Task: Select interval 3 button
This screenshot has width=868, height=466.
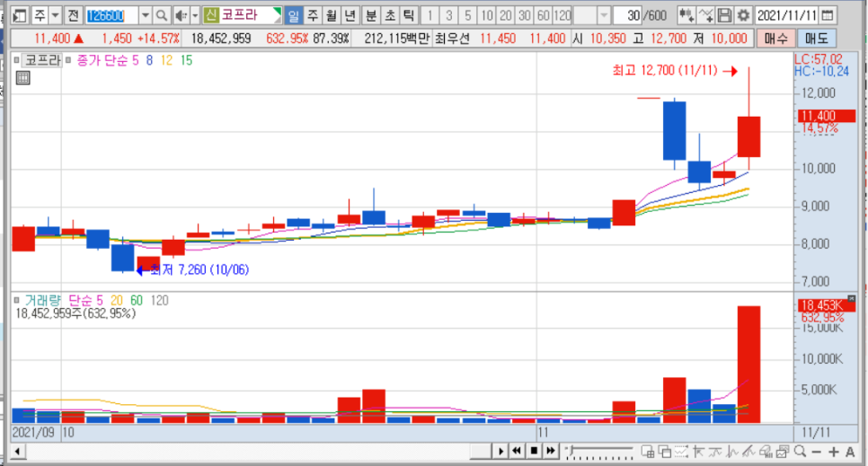Action: (449, 15)
